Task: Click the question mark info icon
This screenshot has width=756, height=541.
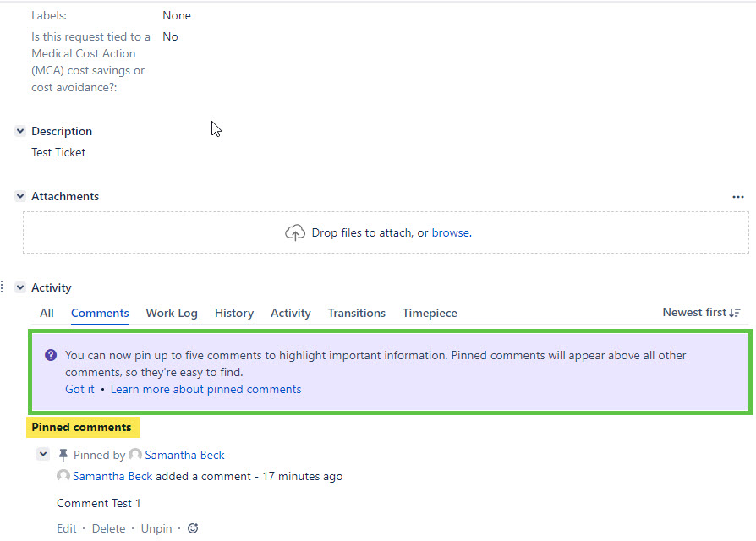Action: coord(51,355)
